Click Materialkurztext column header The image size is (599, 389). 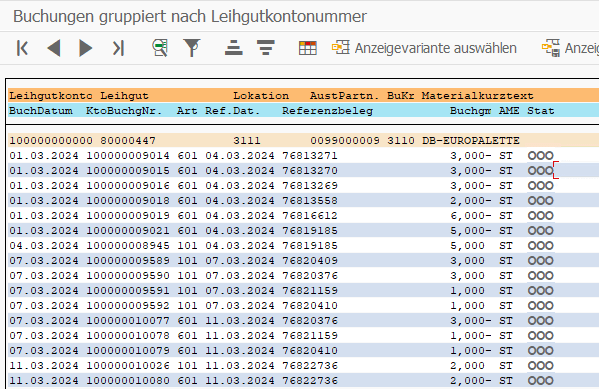tap(478, 96)
